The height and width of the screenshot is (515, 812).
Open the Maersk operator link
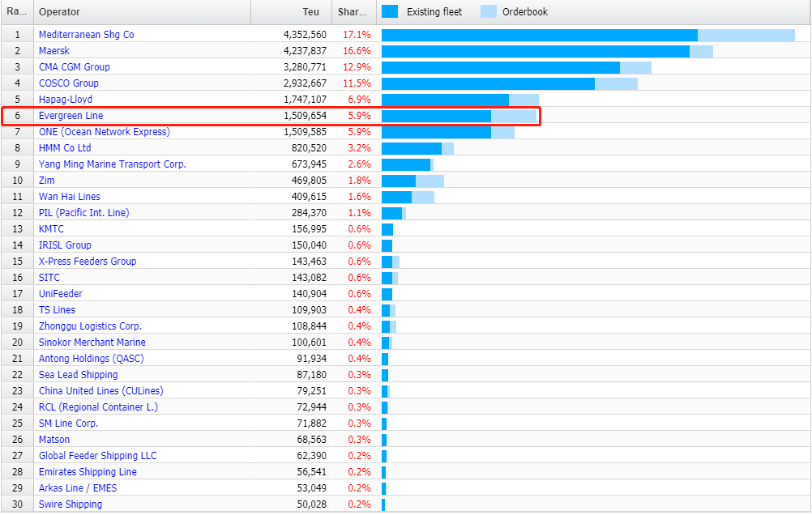(x=53, y=51)
